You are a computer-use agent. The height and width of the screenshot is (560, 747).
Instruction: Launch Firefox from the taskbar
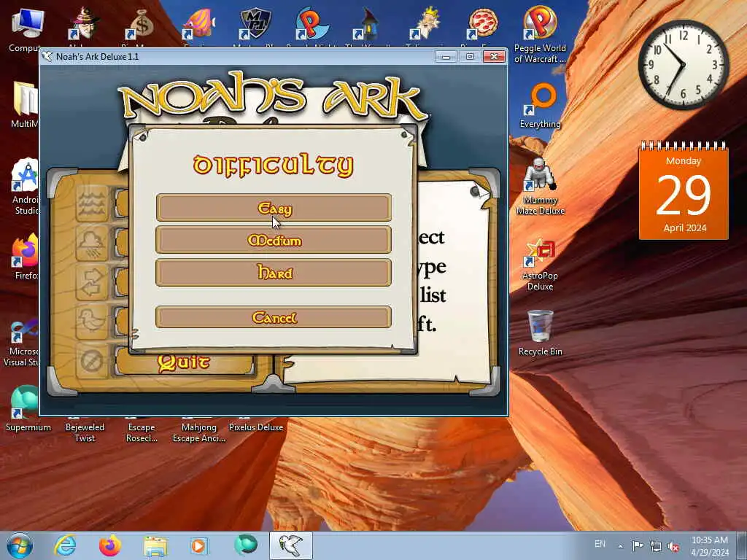coord(109,545)
